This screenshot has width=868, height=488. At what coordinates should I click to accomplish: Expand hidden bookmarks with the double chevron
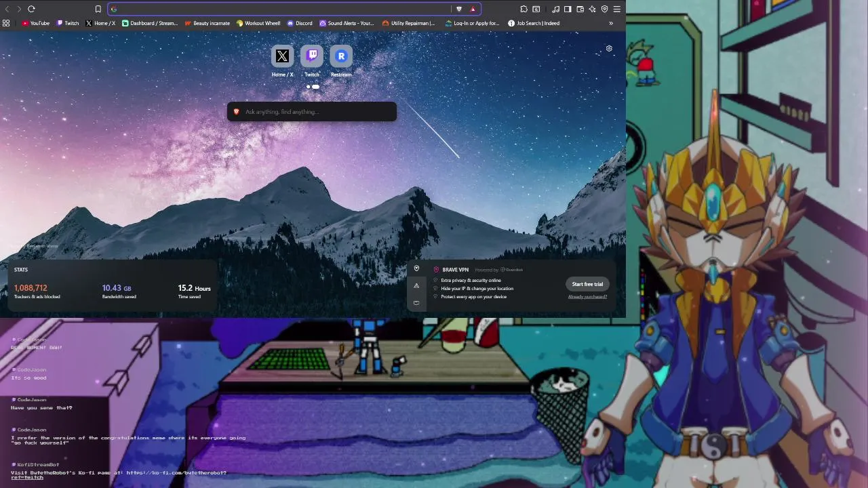click(611, 23)
